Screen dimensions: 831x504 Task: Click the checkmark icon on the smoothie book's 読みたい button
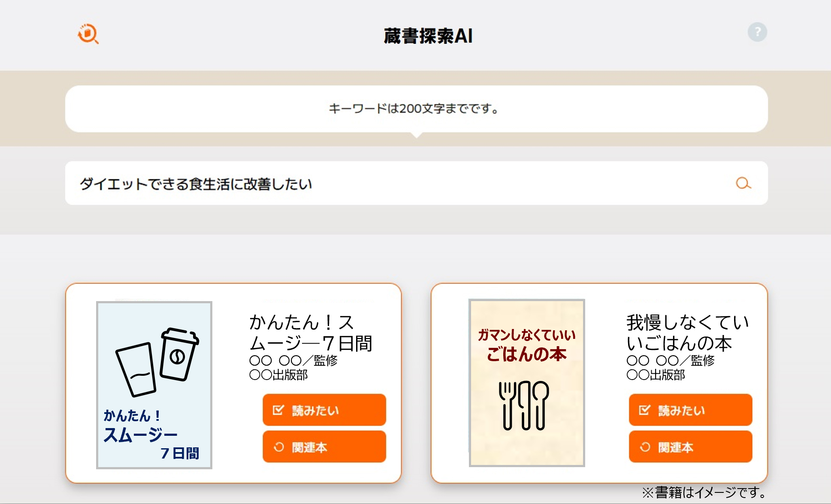click(x=278, y=410)
